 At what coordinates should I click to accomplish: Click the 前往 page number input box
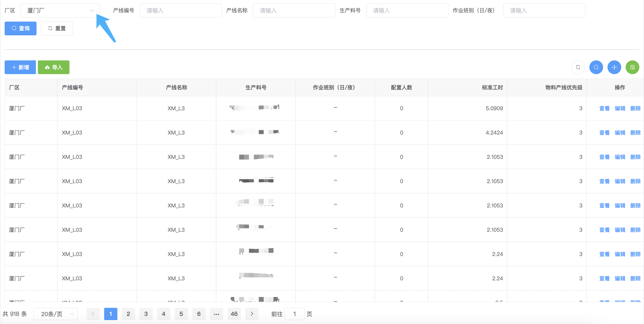(295, 314)
